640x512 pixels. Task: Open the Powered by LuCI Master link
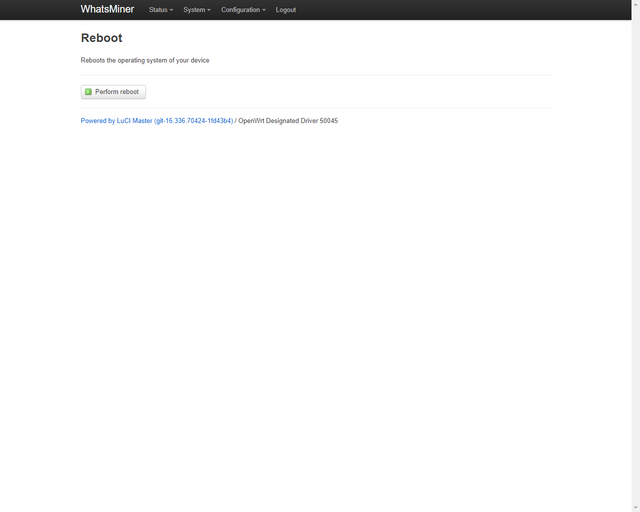point(157,121)
